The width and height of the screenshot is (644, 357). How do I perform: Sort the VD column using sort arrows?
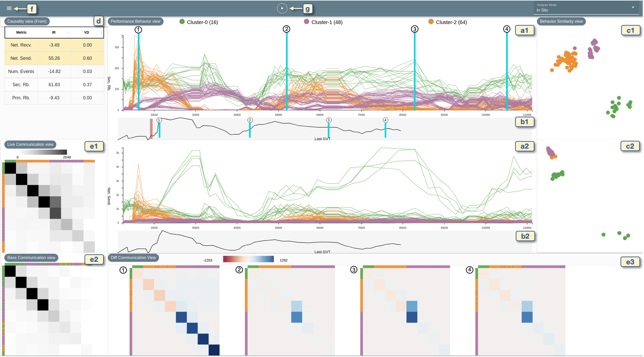click(x=101, y=32)
